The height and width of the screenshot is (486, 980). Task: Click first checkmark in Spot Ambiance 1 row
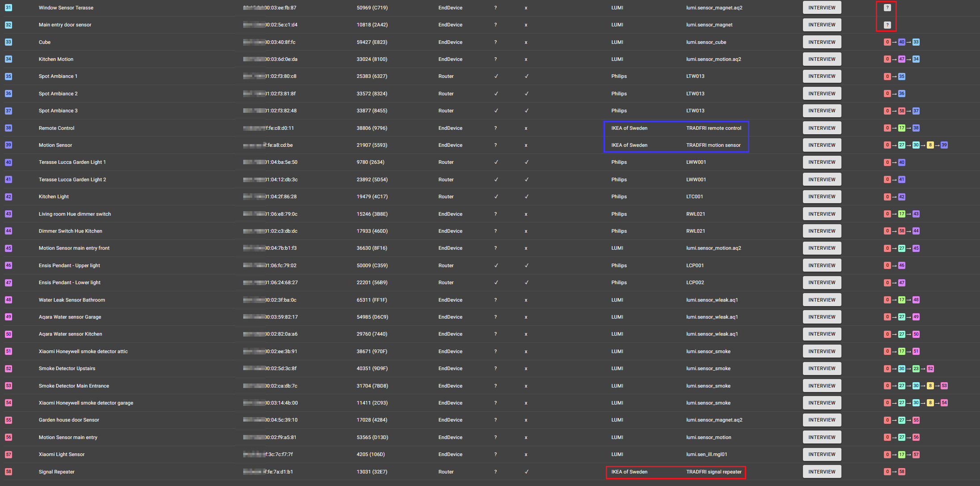(x=496, y=76)
